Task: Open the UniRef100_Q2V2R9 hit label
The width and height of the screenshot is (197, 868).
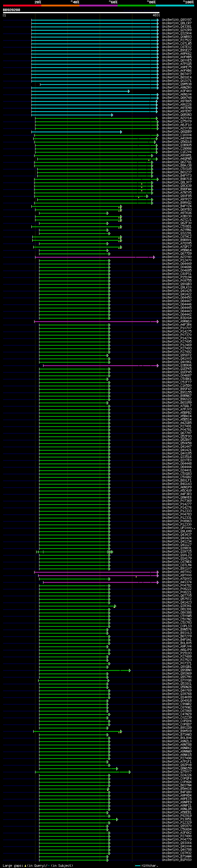Action: click(177, 30)
